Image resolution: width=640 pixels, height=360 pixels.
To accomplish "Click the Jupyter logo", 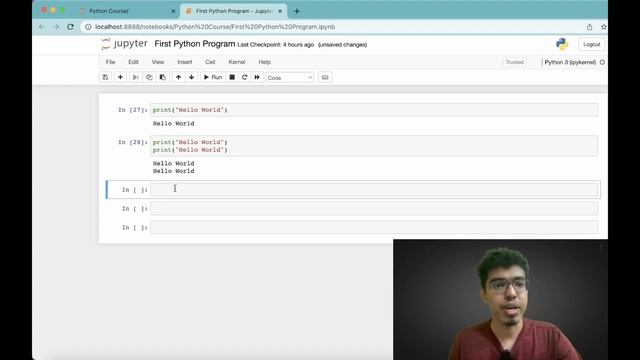I will (124, 44).
